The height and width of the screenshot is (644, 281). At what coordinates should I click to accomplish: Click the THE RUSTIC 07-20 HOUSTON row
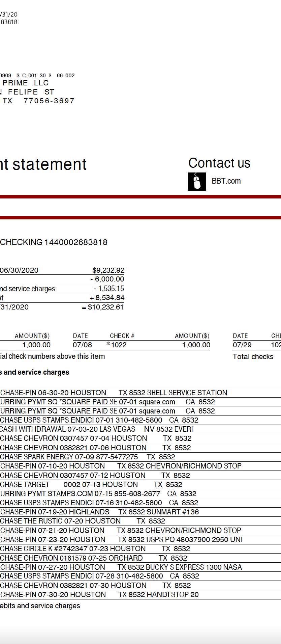(x=140, y=521)
